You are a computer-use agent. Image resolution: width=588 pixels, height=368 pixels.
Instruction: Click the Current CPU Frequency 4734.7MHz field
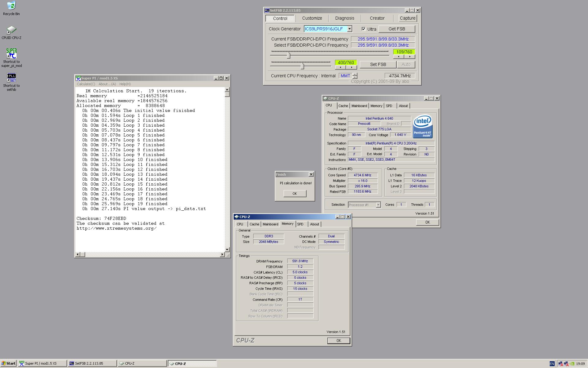[x=400, y=76]
